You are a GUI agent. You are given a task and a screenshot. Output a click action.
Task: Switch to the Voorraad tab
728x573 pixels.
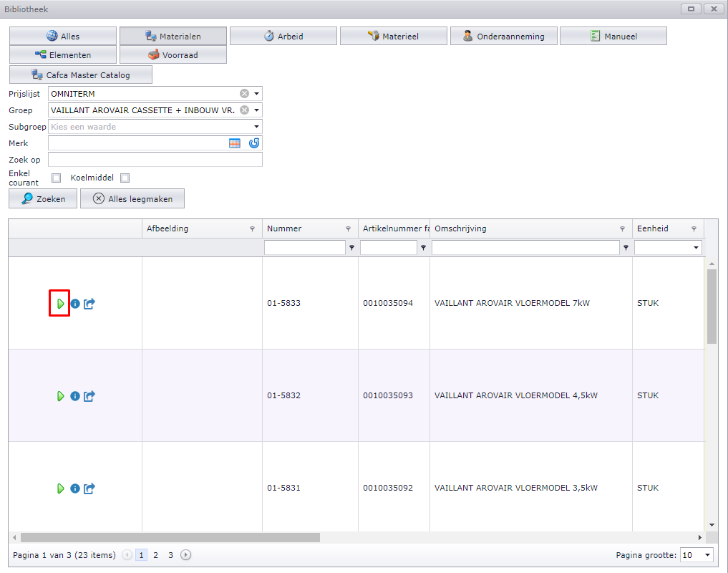[173, 54]
